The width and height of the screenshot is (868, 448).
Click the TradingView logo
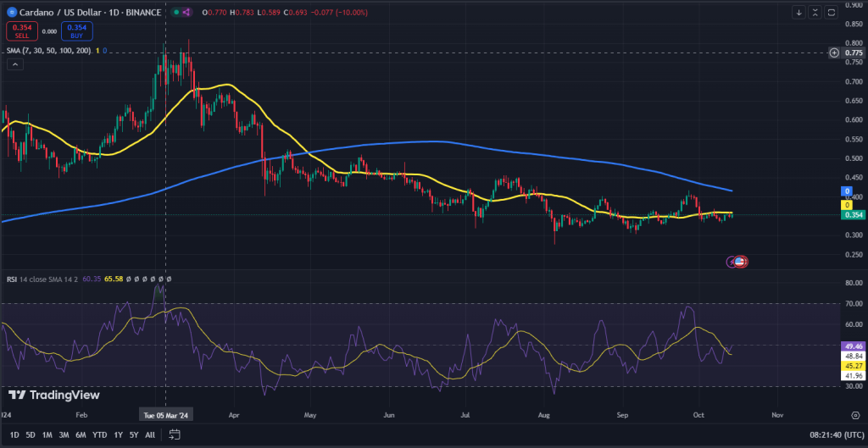[53, 395]
